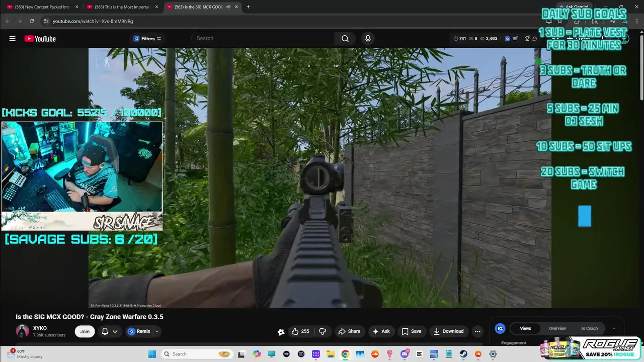This screenshot has width=644, height=362.
Task: Open the vidIQ chat bubble icon
Action: click(x=534, y=38)
